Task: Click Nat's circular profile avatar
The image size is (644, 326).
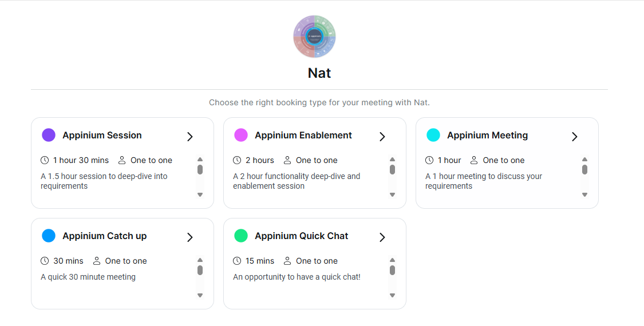Action: tap(314, 37)
